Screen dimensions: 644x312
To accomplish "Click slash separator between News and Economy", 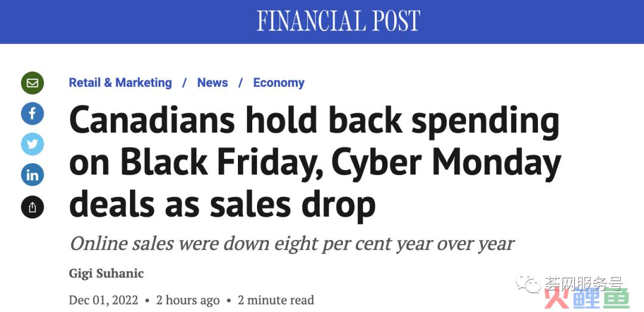I will pyautogui.click(x=241, y=83).
